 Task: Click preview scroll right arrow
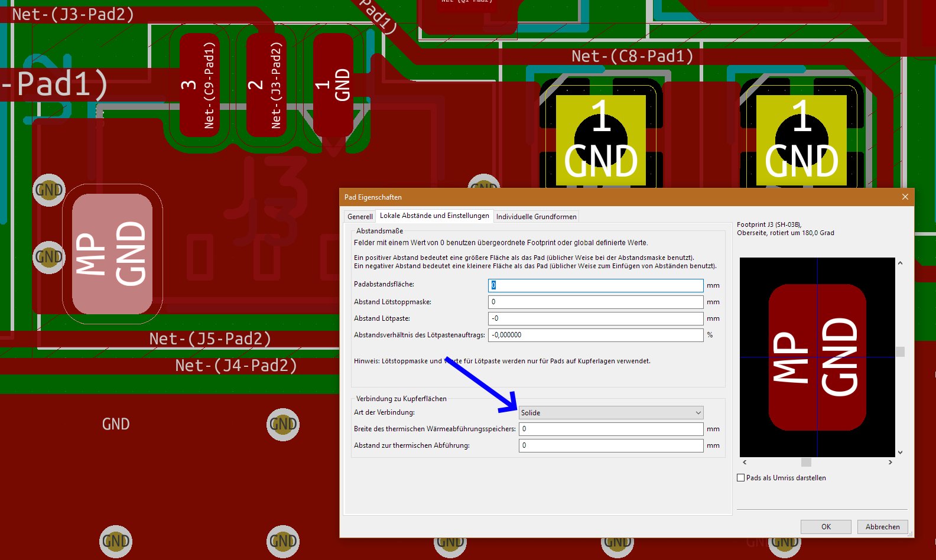pyautogui.click(x=890, y=462)
